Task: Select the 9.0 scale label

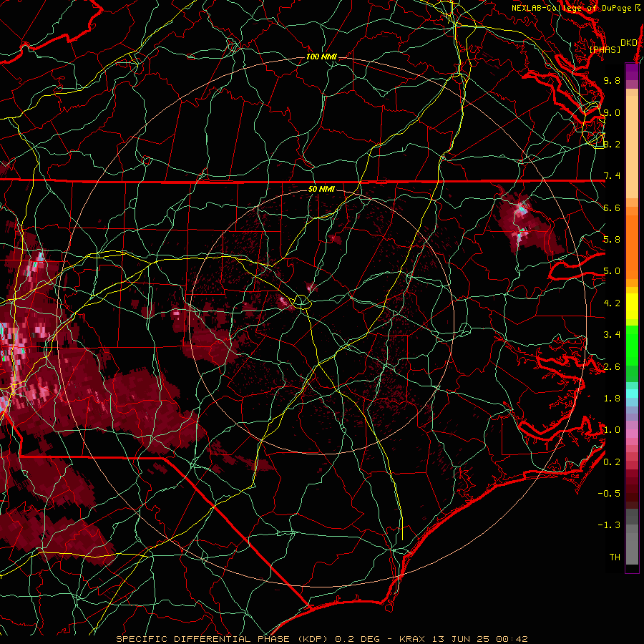Action: [x=612, y=112]
